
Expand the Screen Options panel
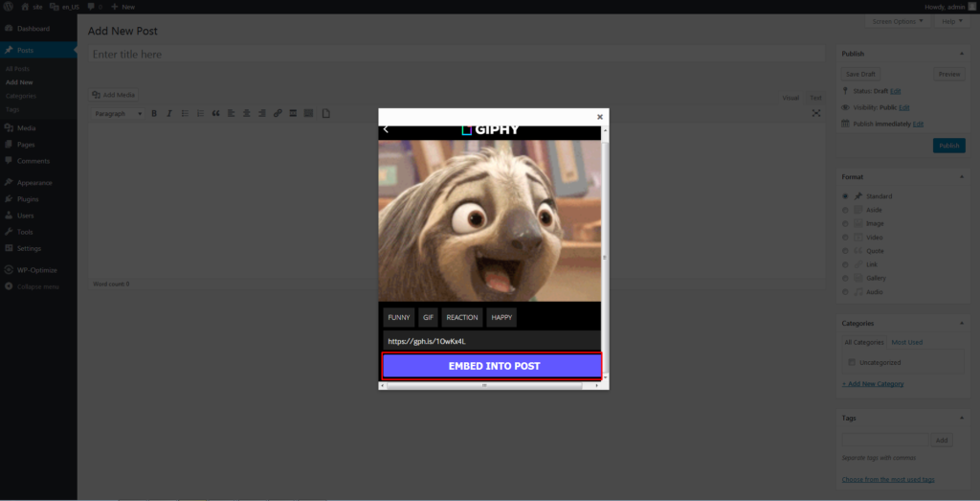898,21
